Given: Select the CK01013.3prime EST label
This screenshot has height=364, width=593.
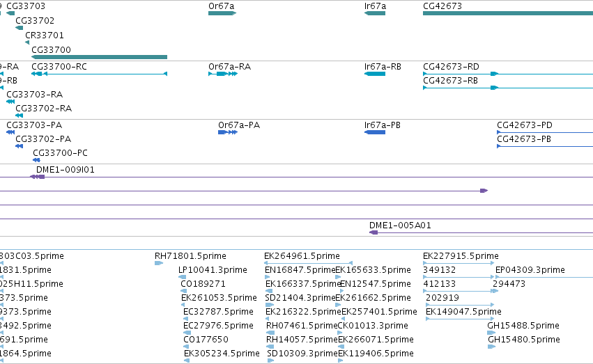Looking at the screenshot, I should point(373,326).
